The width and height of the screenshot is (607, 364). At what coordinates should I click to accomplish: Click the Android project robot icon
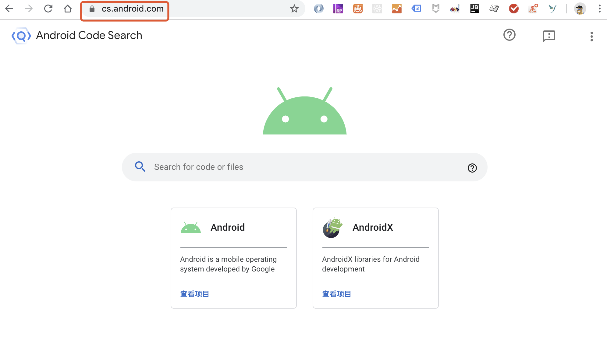(191, 228)
